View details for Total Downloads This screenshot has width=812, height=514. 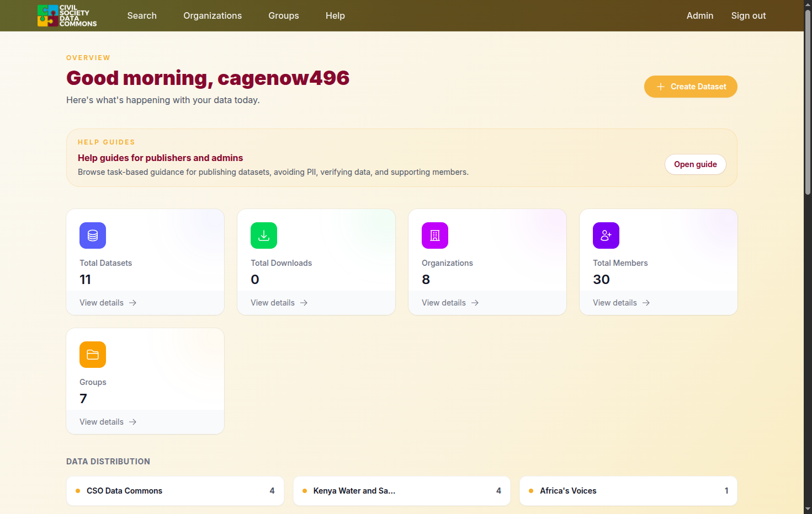279,303
